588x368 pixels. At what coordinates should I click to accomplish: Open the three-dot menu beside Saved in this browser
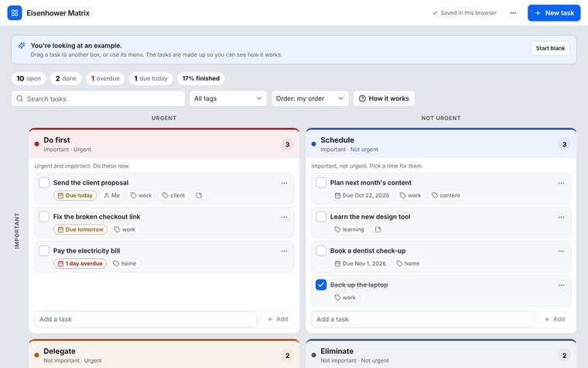(x=513, y=12)
